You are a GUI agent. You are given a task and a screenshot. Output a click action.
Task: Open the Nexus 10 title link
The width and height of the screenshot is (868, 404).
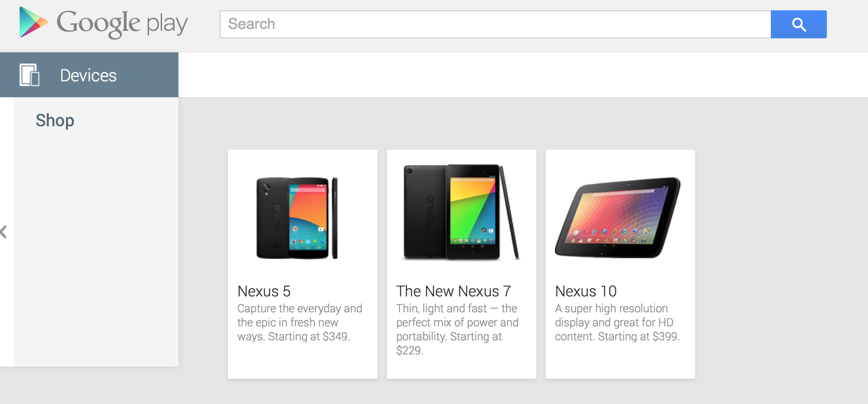pyautogui.click(x=586, y=291)
